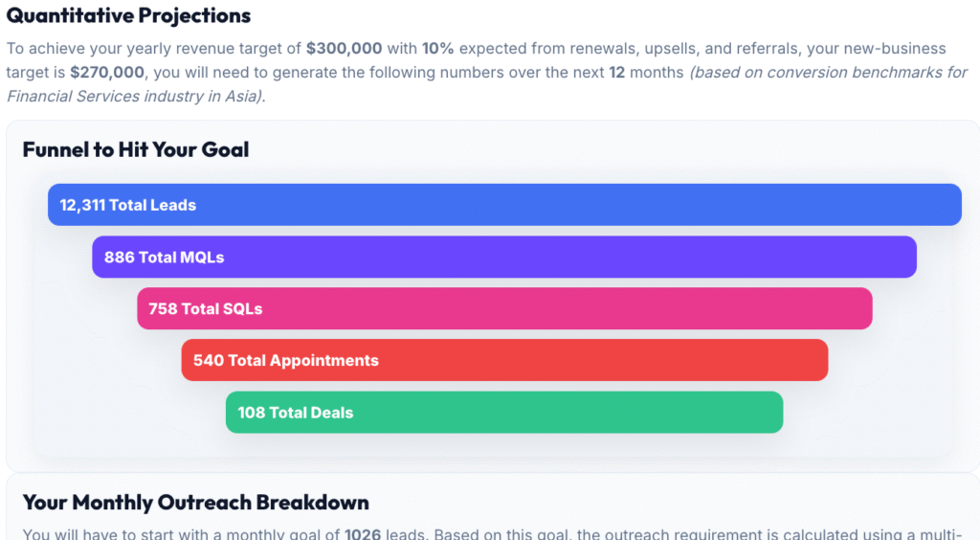
Task: Click the Quantitative Projections heading
Action: click(x=129, y=16)
